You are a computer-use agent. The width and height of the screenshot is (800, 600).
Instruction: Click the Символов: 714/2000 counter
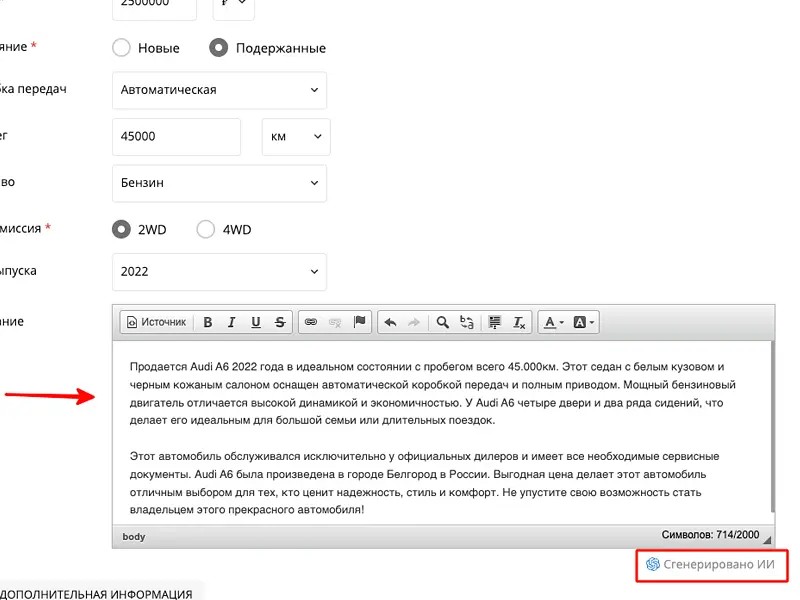(x=710, y=535)
